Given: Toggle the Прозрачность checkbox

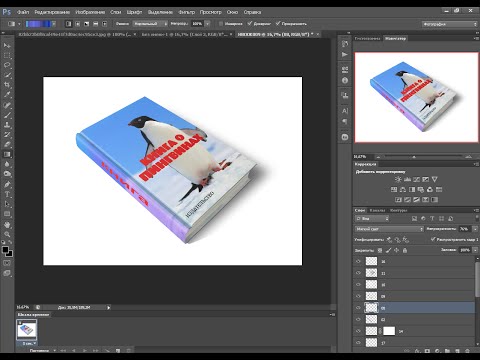Looking at the screenshot, I should [x=278, y=24].
